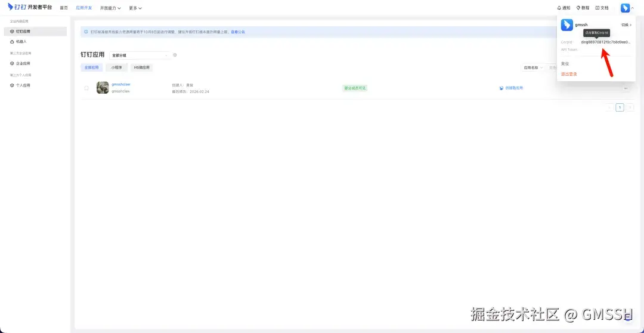Screen dimensions: 644x333
Task: Go to the 首页 tab
Action: 64,8
